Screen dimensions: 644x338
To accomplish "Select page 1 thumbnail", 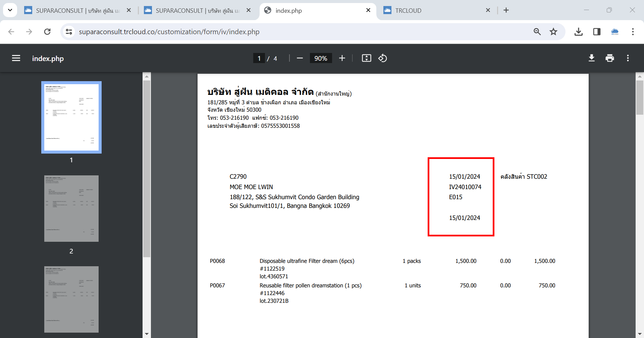I will click(x=71, y=117).
